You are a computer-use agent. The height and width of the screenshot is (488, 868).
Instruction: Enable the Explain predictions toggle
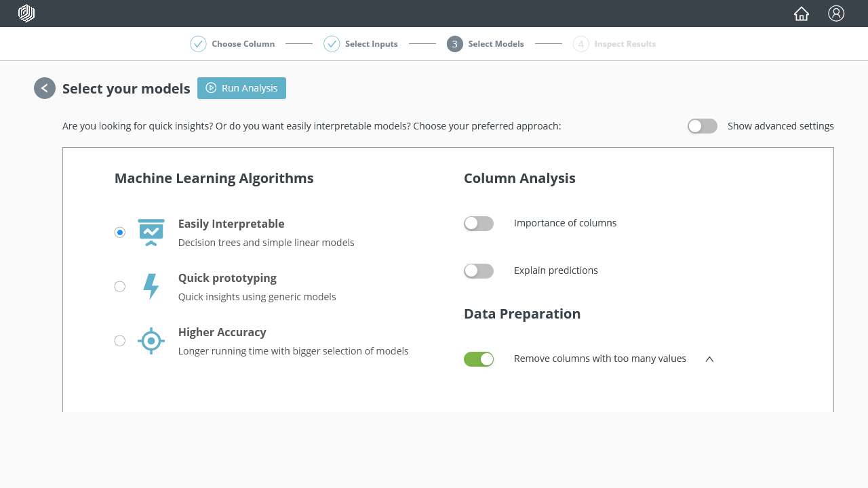(479, 271)
